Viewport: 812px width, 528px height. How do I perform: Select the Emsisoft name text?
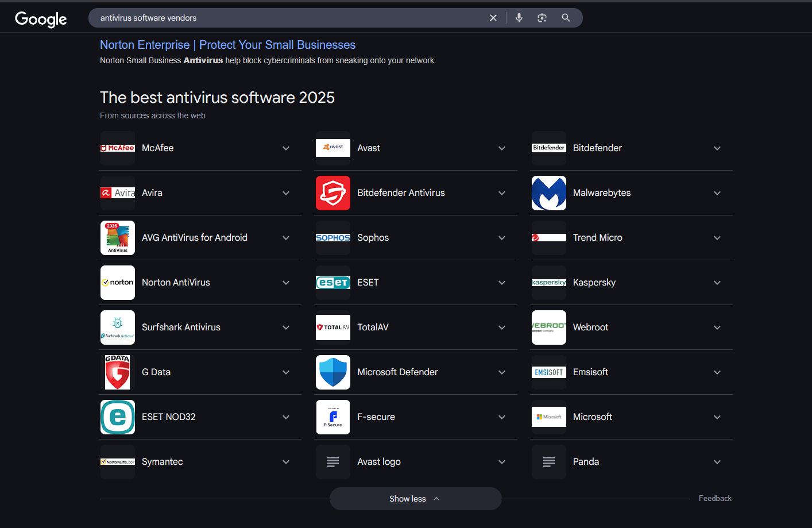[590, 372]
